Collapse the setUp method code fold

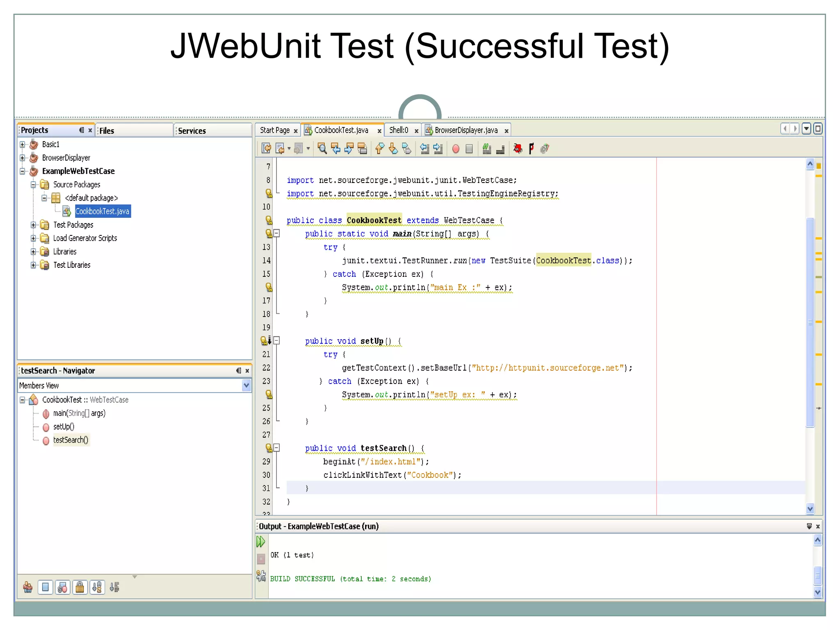point(277,340)
